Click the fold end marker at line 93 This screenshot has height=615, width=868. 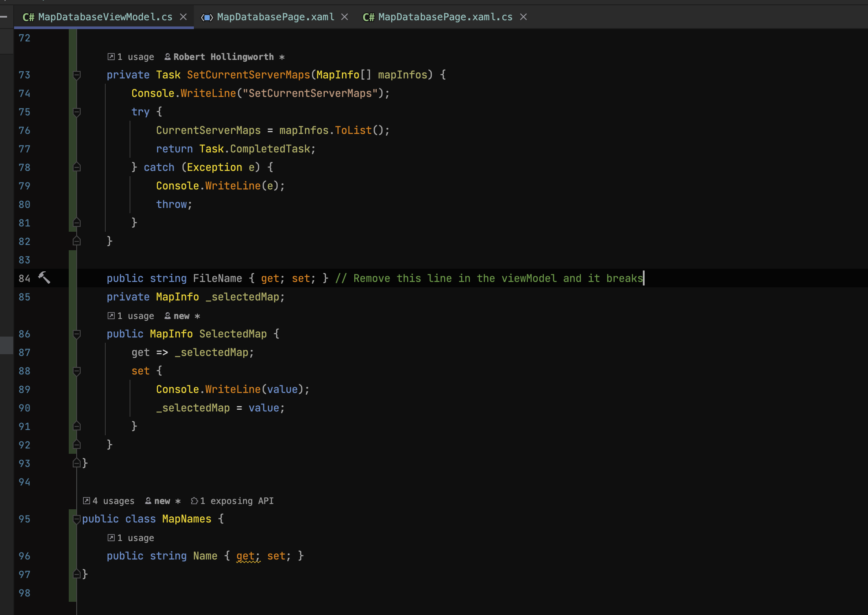(x=77, y=463)
